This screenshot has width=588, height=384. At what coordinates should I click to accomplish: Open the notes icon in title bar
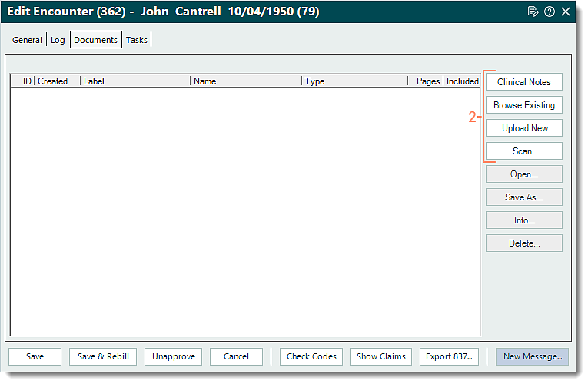click(x=533, y=12)
